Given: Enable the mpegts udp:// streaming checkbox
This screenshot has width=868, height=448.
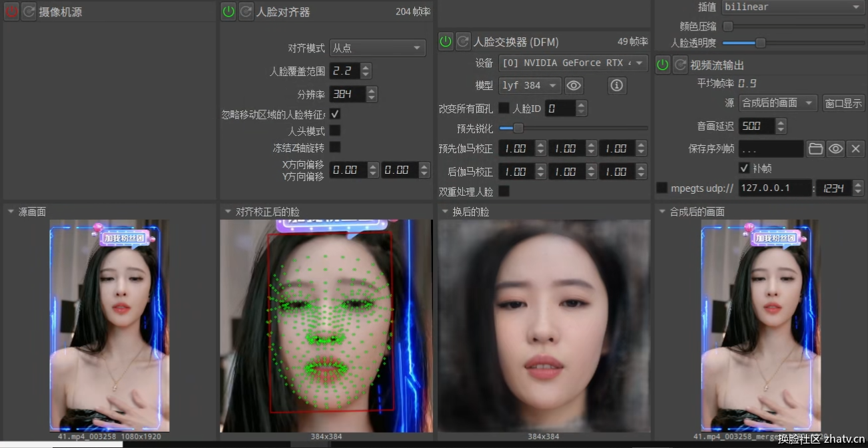Looking at the screenshot, I should click(661, 188).
